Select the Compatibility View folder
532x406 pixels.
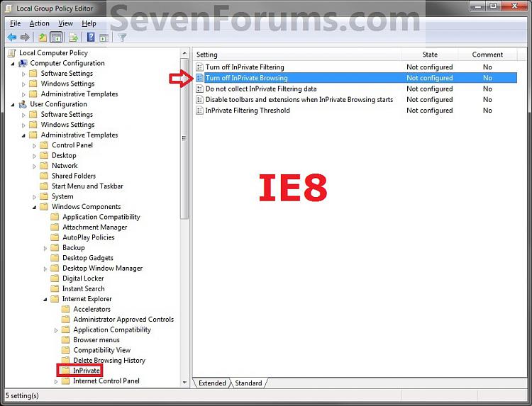tap(101, 350)
